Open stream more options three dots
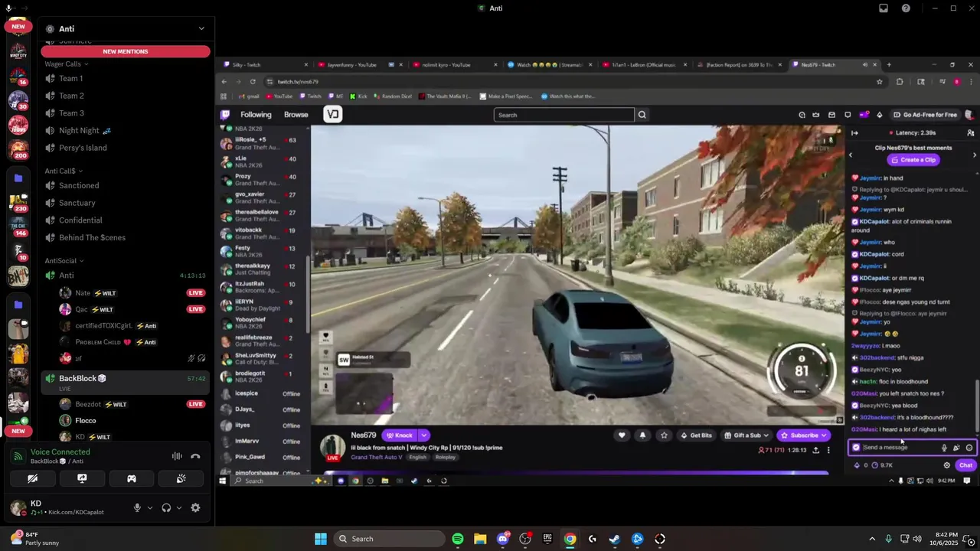Screen dimensions: 980x551 (x=828, y=450)
